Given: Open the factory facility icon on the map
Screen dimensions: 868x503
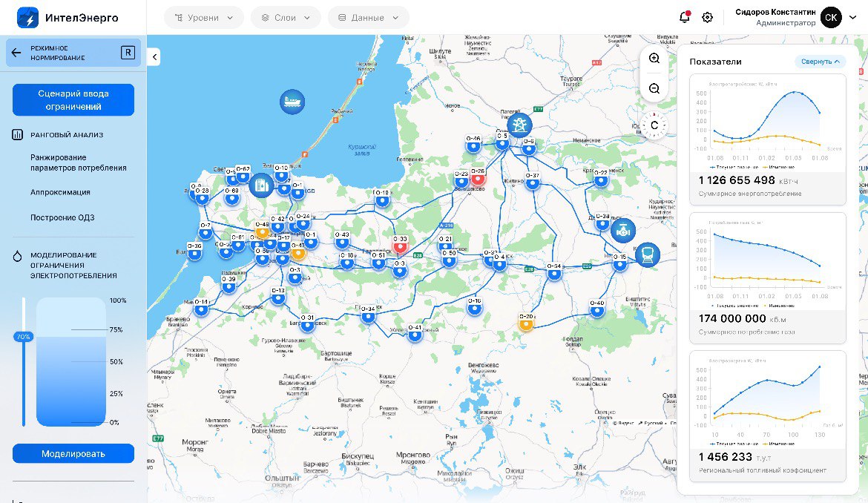Looking at the screenshot, I should 261,185.
